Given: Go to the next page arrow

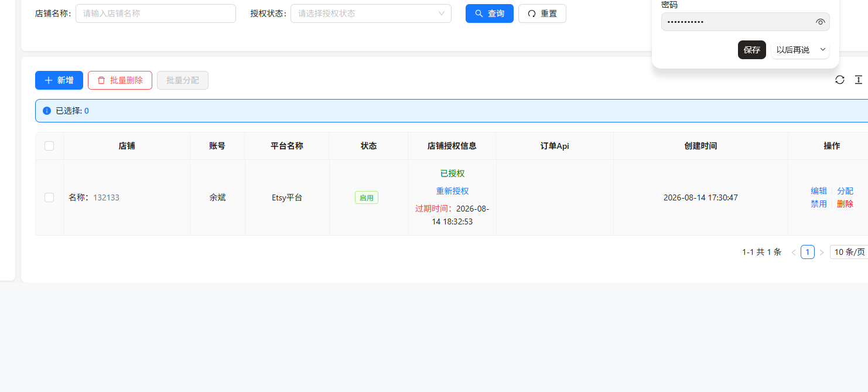Looking at the screenshot, I should tap(822, 253).
